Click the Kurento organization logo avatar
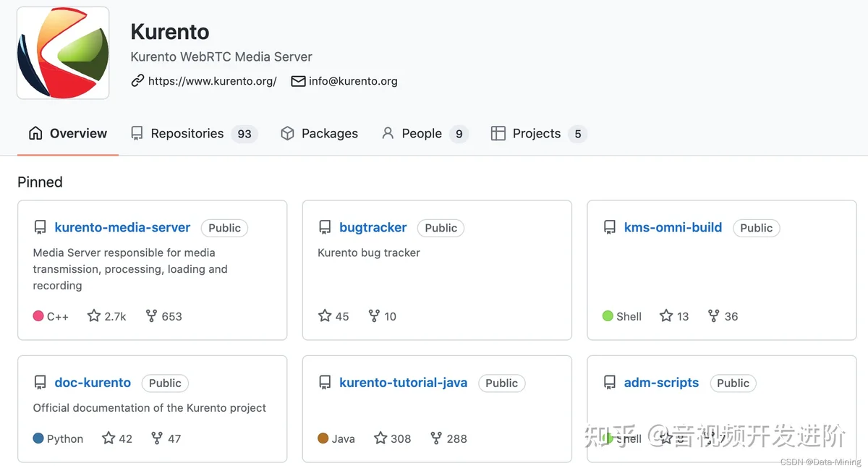 pyautogui.click(x=63, y=53)
